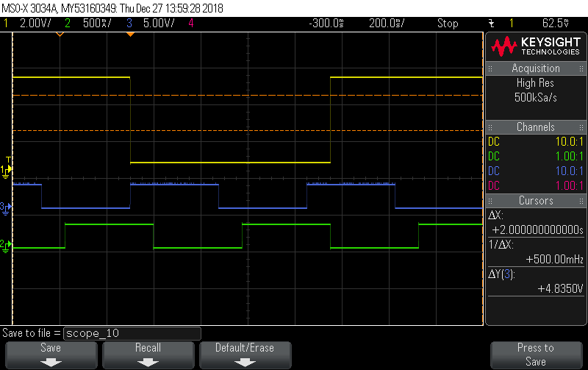
Task: Select the trigger source 1 indicator
Action: pos(511,24)
